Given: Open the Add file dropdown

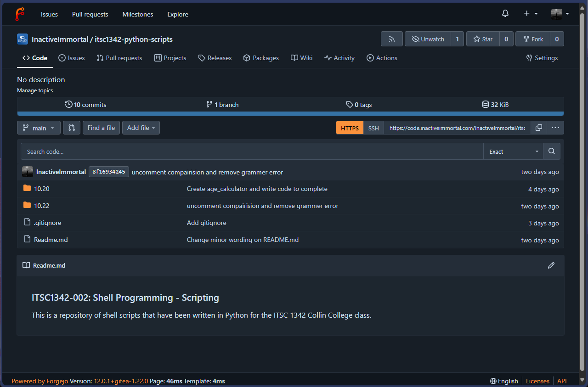Looking at the screenshot, I should [x=141, y=128].
